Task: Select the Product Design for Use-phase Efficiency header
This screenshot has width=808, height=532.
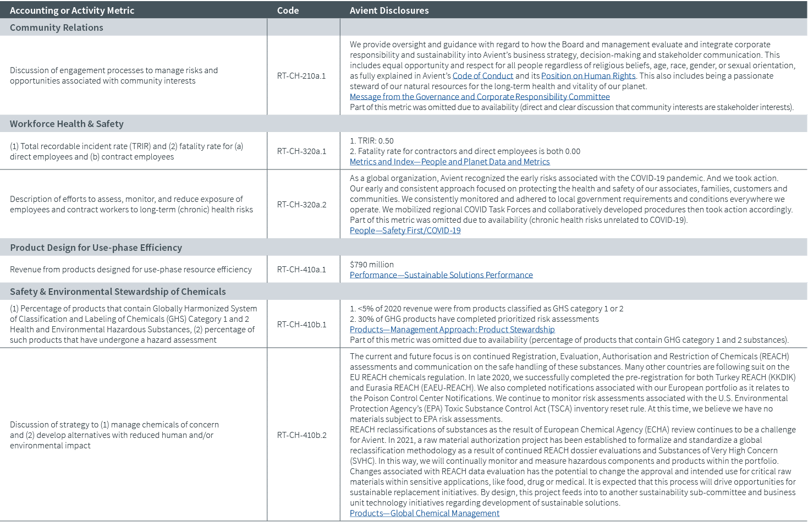Action: pos(95,248)
